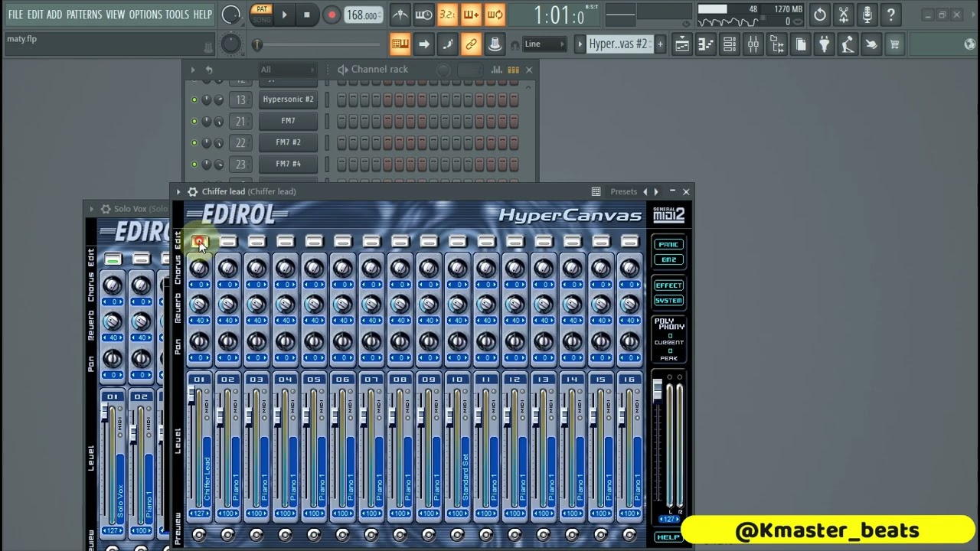Toggle the Edit button for part 16

click(x=629, y=242)
